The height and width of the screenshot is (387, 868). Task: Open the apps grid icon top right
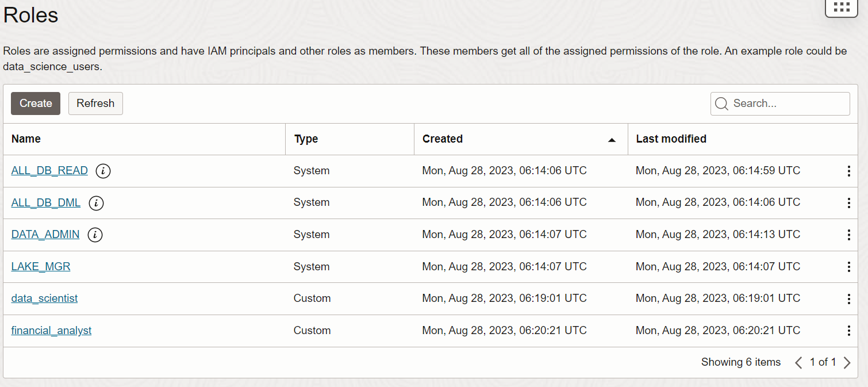(x=841, y=7)
